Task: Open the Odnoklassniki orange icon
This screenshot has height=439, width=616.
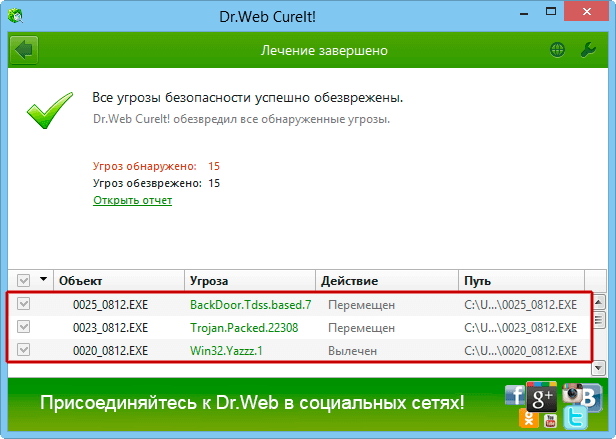Action: point(528,418)
